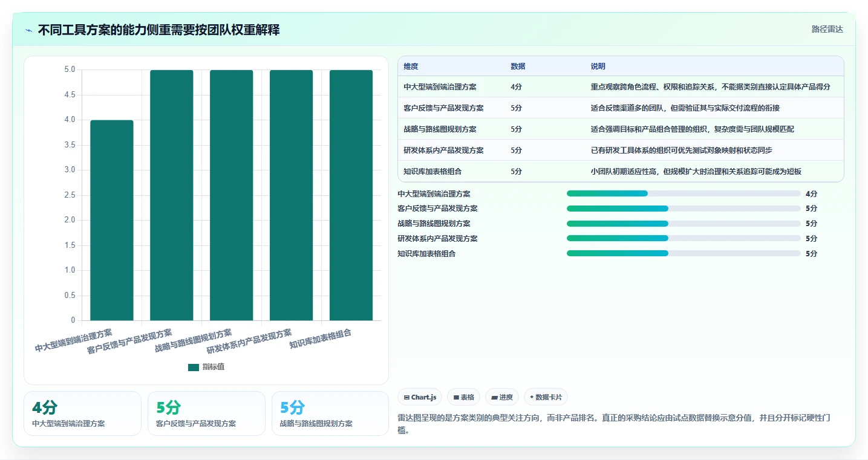Click the 5分 card for 客户反馈与产品发现方案

click(206, 413)
